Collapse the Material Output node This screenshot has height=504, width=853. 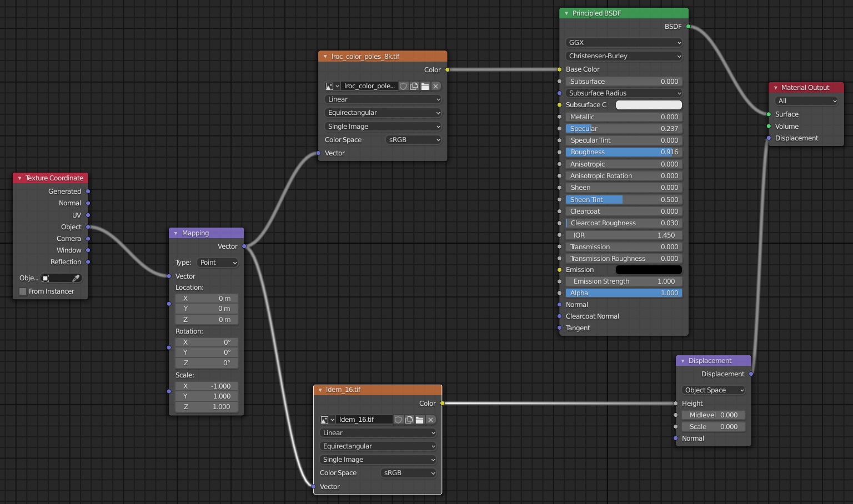775,88
